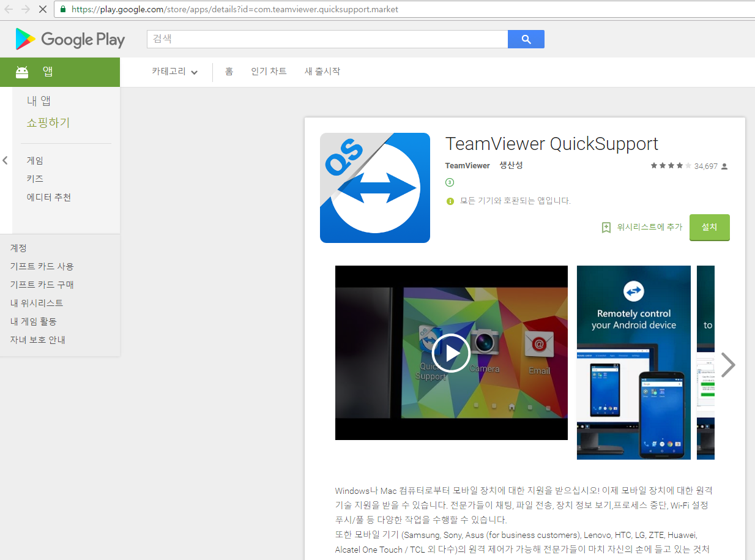Open the 계정 link
The width and height of the screenshot is (755, 560).
coord(18,248)
